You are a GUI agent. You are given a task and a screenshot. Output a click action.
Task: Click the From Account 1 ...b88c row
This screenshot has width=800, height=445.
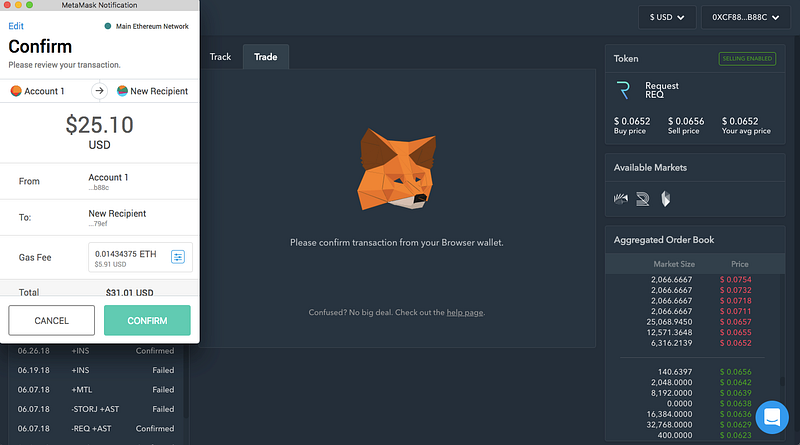coord(99,181)
